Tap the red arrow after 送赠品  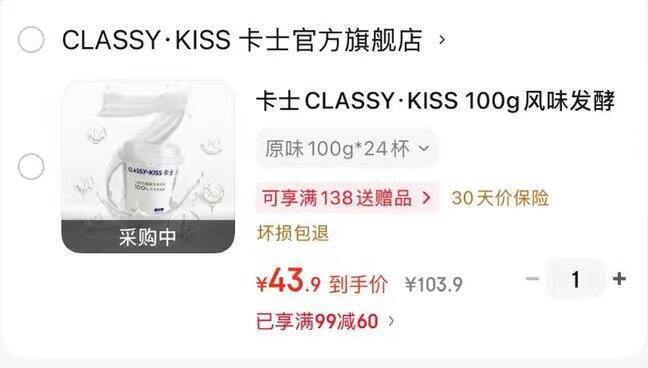[426, 198]
